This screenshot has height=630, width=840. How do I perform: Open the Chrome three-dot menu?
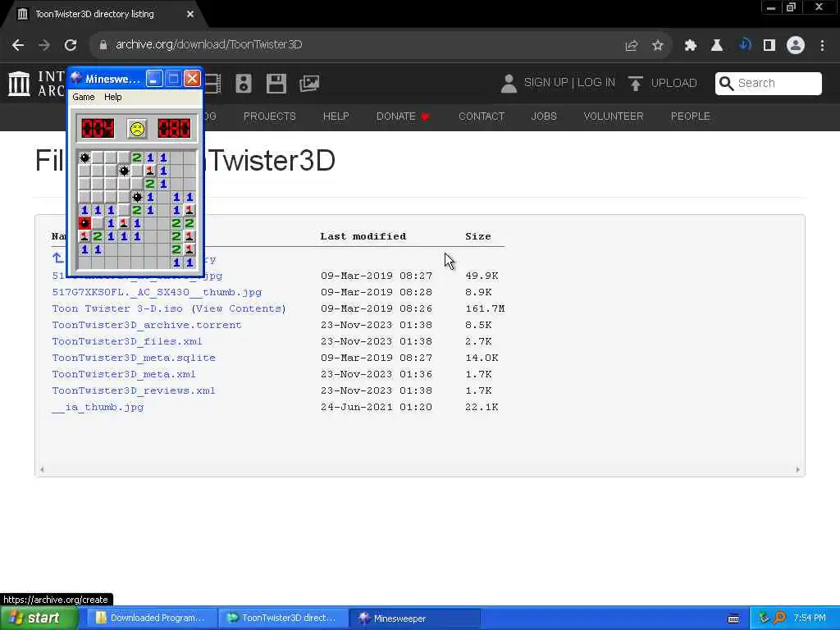[822, 46]
